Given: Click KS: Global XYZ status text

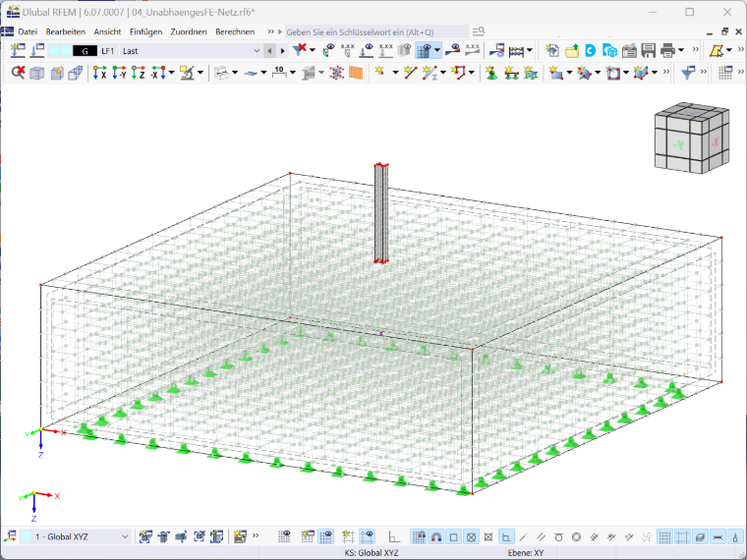Looking at the screenshot, I should [372, 553].
